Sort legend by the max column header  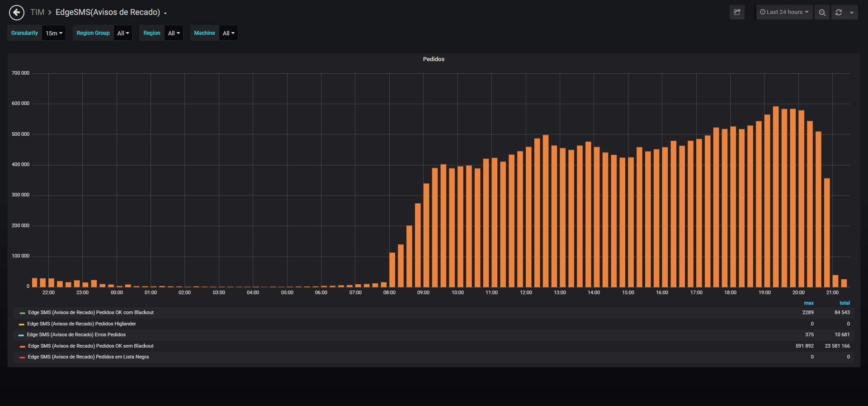pos(809,303)
